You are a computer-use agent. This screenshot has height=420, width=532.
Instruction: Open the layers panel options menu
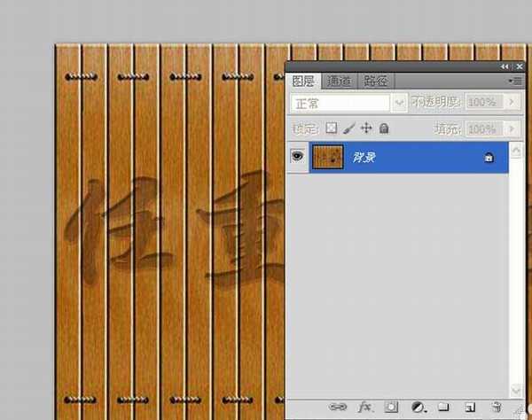tap(515, 81)
